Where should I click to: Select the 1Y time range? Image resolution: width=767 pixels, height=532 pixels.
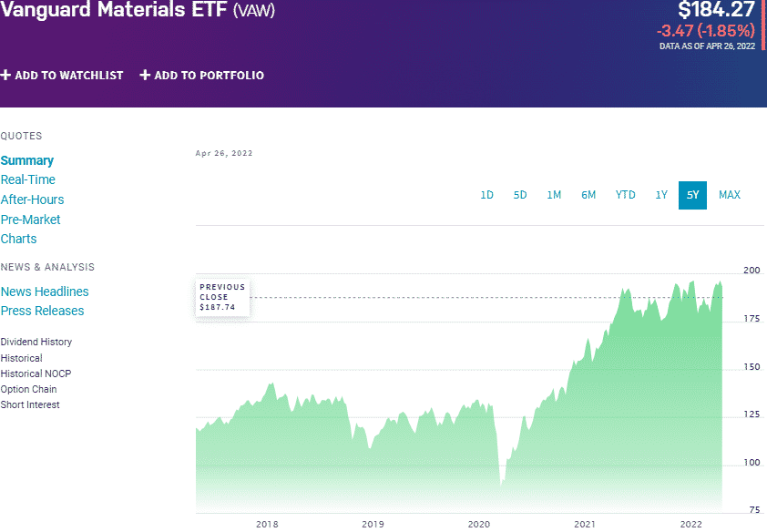pyautogui.click(x=661, y=195)
